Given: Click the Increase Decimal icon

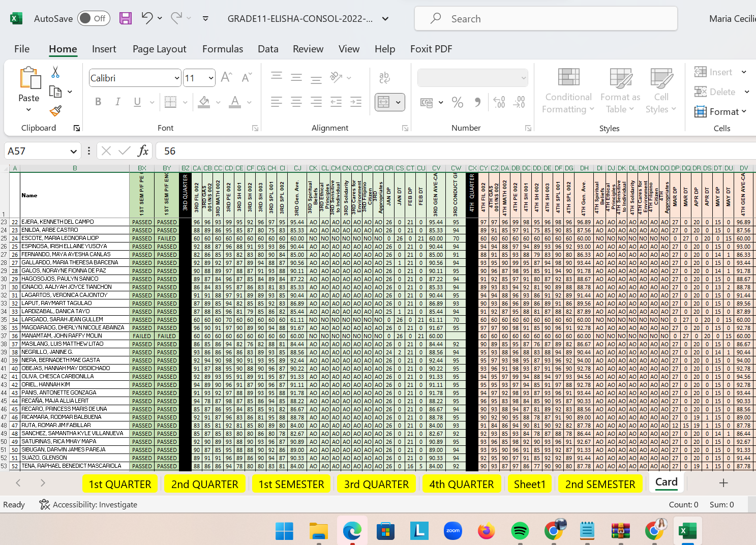Looking at the screenshot, I should [499, 102].
